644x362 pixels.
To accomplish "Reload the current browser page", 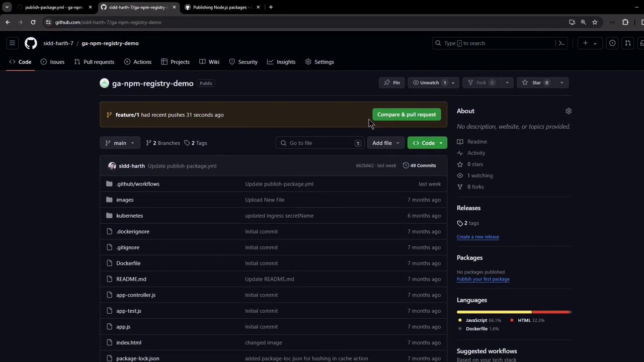I will [33, 22].
